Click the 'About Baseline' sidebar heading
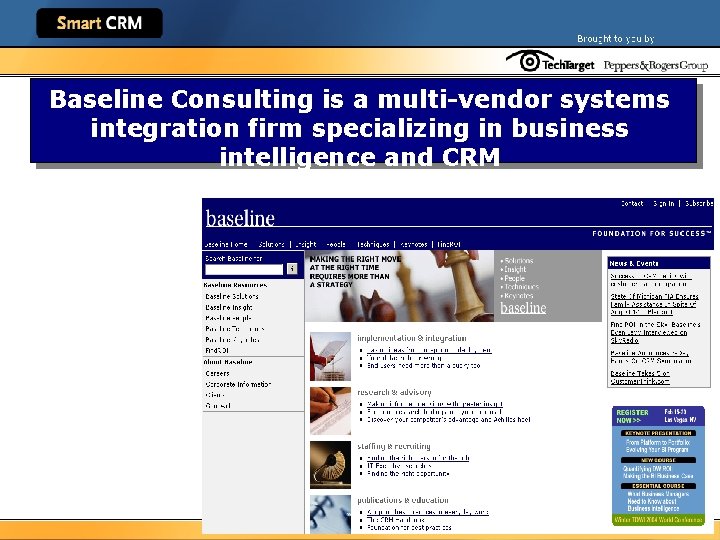The image size is (720, 540). (x=228, y=362)
